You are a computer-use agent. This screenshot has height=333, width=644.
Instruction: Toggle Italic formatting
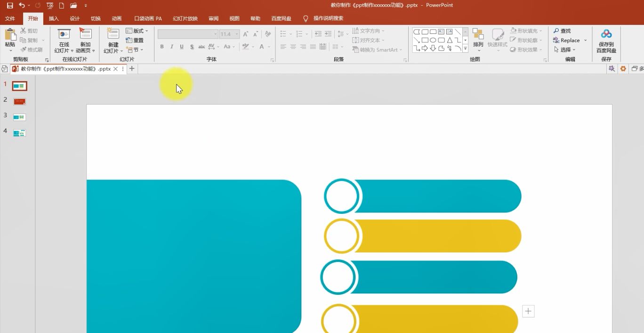172,47
